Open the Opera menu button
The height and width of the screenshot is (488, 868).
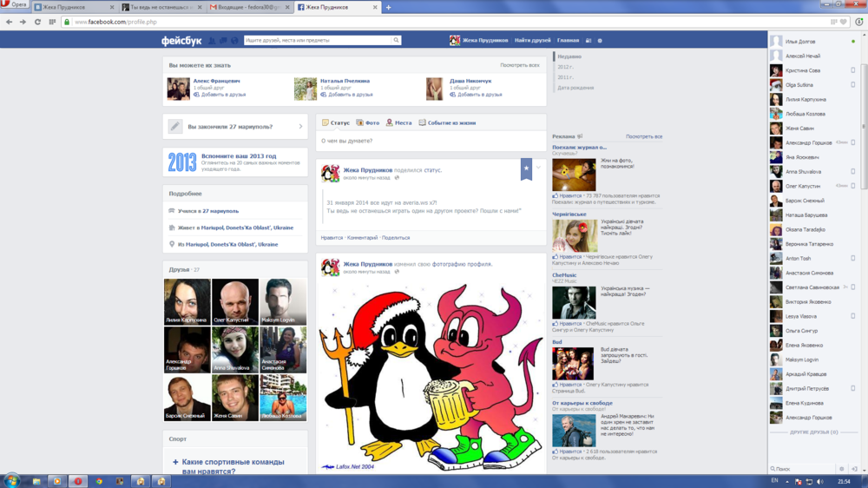tap(15, 5)
